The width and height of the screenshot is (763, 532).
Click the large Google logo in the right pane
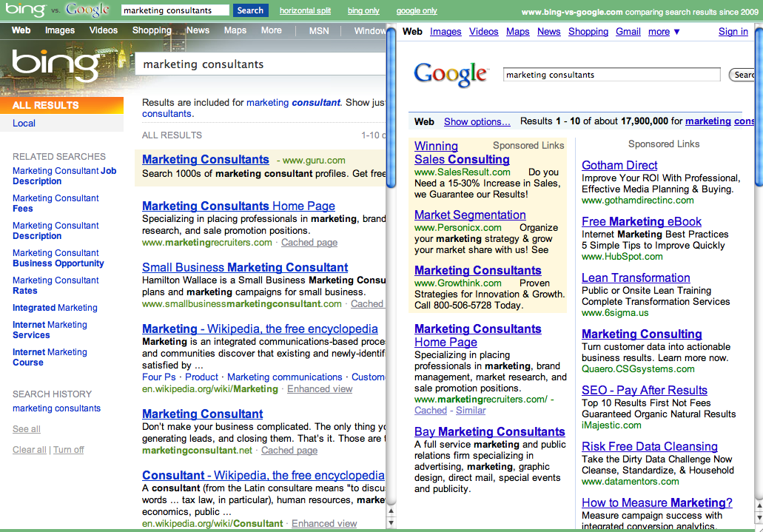451,74
